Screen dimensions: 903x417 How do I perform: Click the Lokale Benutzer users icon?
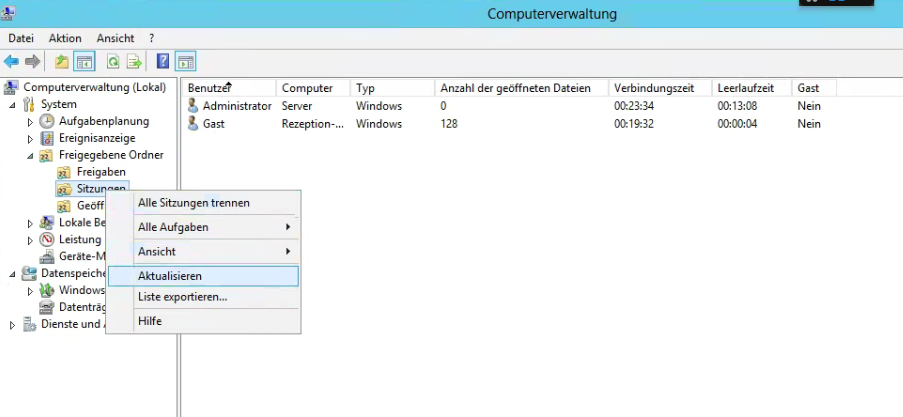tap(47, 223)
